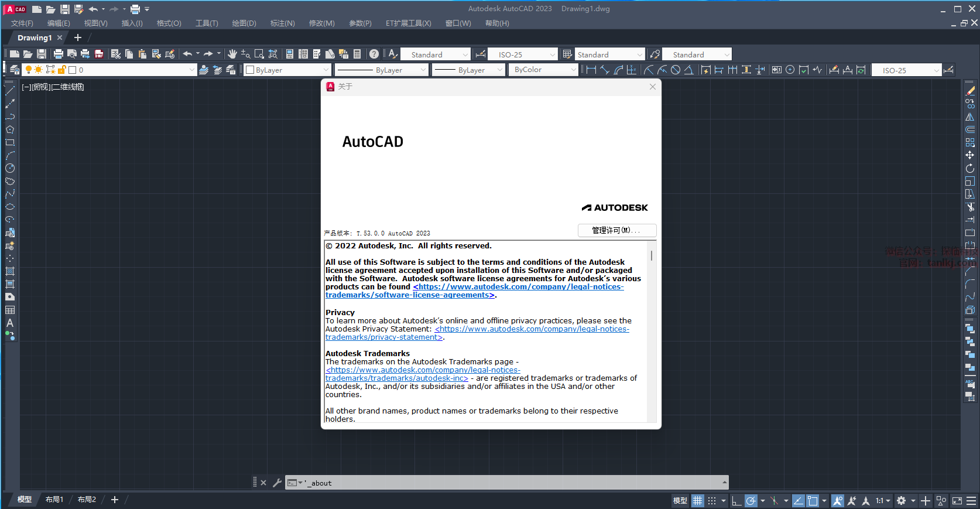Toggle drawing grid display in status bar
This screenshot has width=980, height=509.
[x=697, y=500]
